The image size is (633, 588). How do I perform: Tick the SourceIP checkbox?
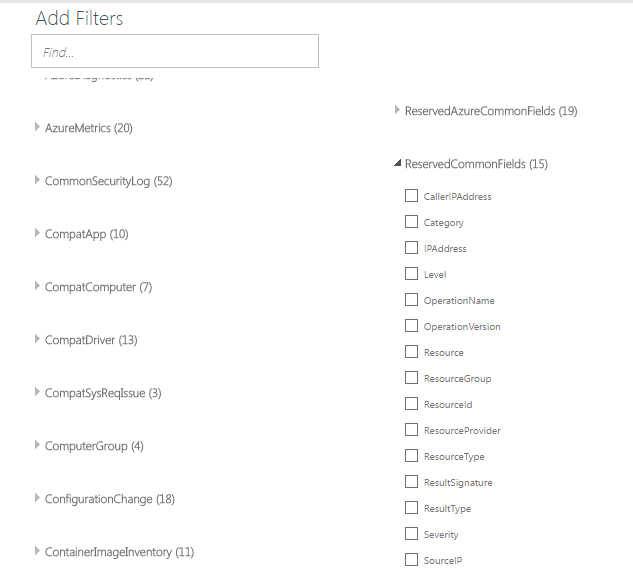(412, 560)
